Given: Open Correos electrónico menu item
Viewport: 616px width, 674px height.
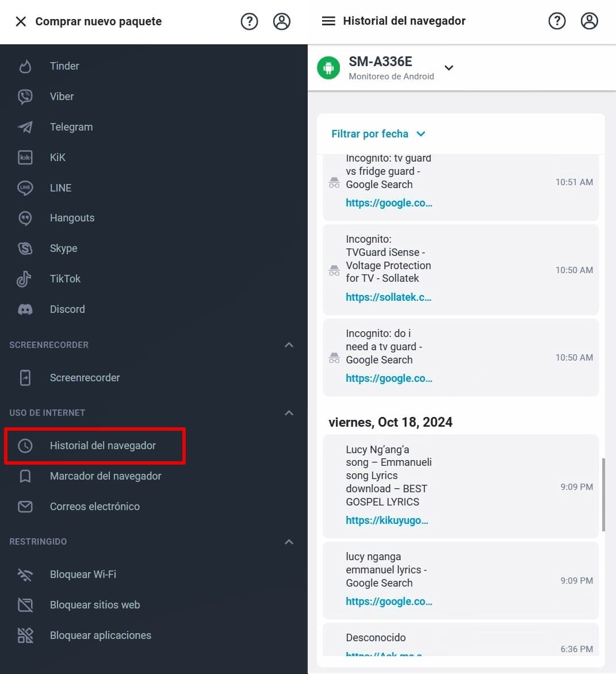Looking at the screenshot, I should tap(94, 507).
